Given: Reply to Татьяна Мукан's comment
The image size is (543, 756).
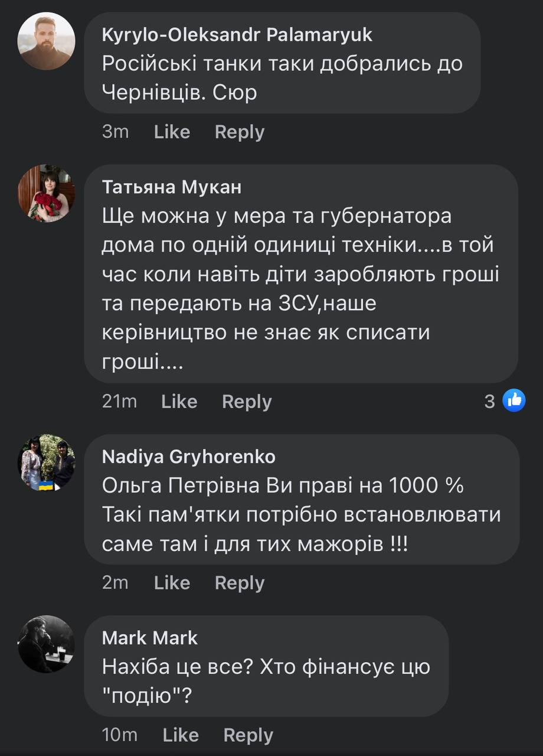Looking at the screenshot, I should point(246,402).
